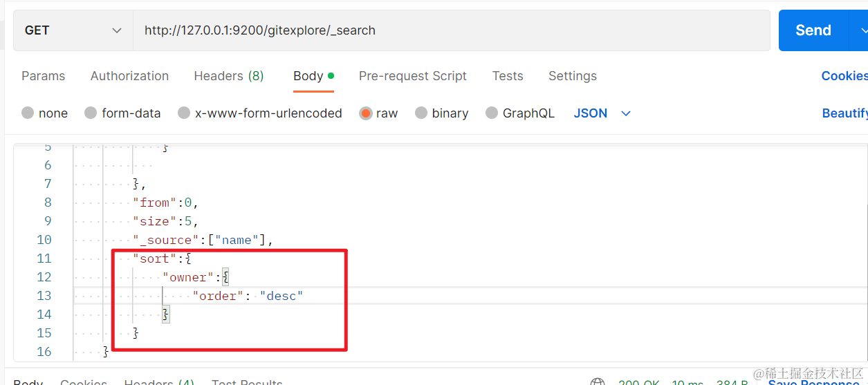Click line number 13 in the gutter
This screenshot has height=385, width=868.
44,296
